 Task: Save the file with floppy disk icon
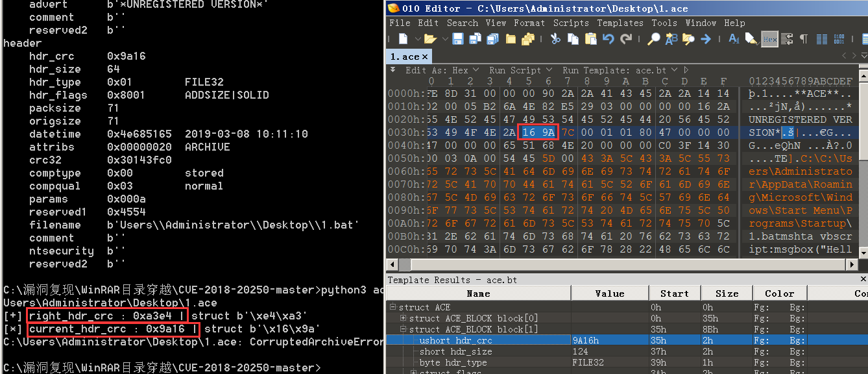[458, 39]
